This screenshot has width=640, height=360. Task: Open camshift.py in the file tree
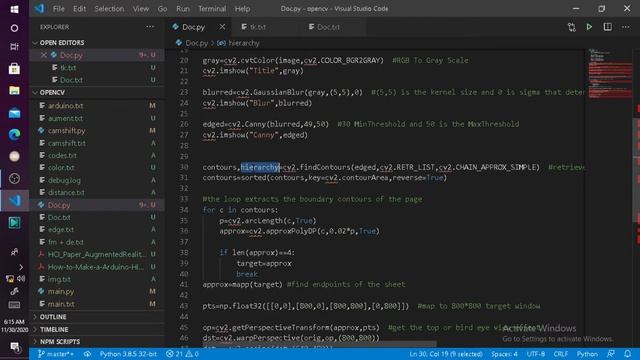point(97,131)
